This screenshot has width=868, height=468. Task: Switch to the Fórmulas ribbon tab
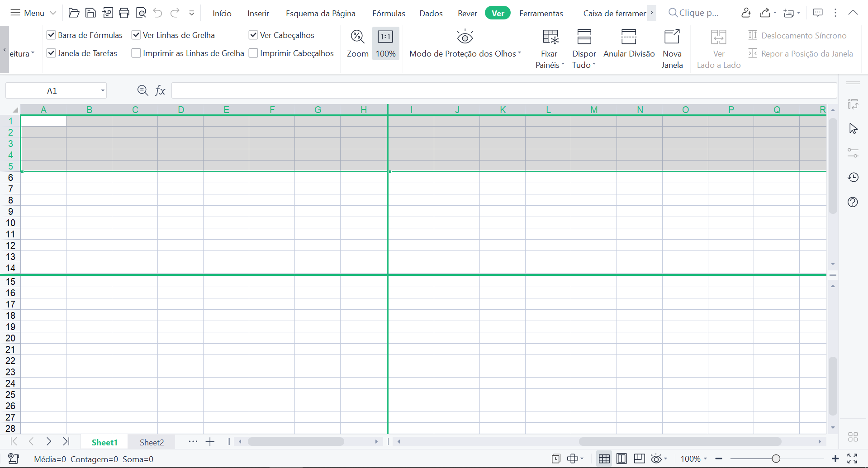coord(389,13)
